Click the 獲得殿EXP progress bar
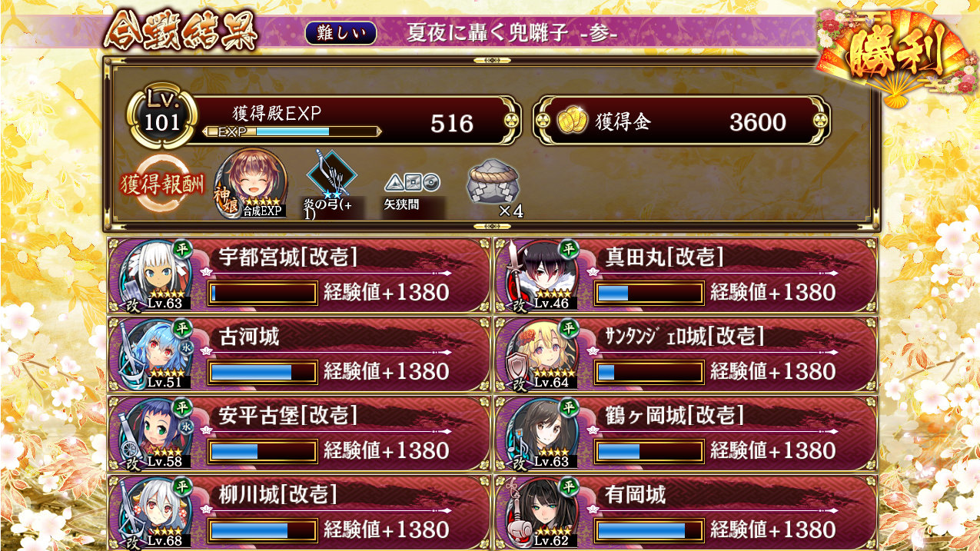 (x=291, y=131)
